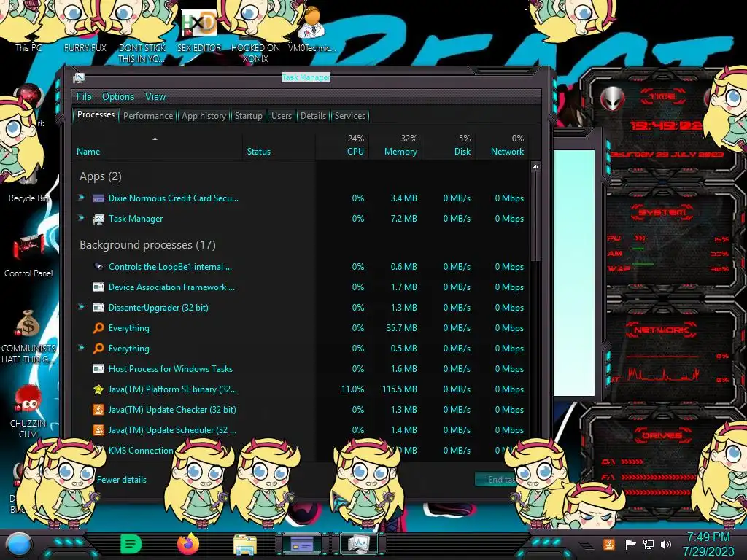
Task: Select the KMS Connection process row
Action: click(x=301, y=451)
